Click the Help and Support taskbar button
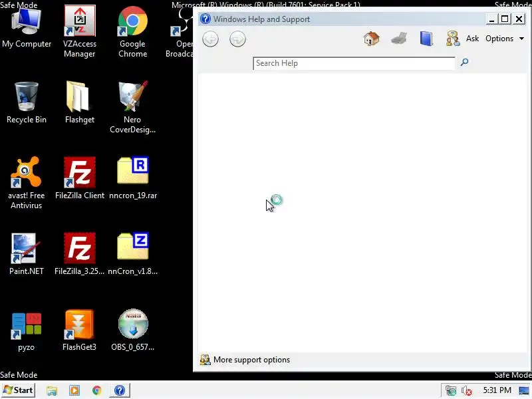This screenshot has width=532, height=399. click(x=120, y=390)
